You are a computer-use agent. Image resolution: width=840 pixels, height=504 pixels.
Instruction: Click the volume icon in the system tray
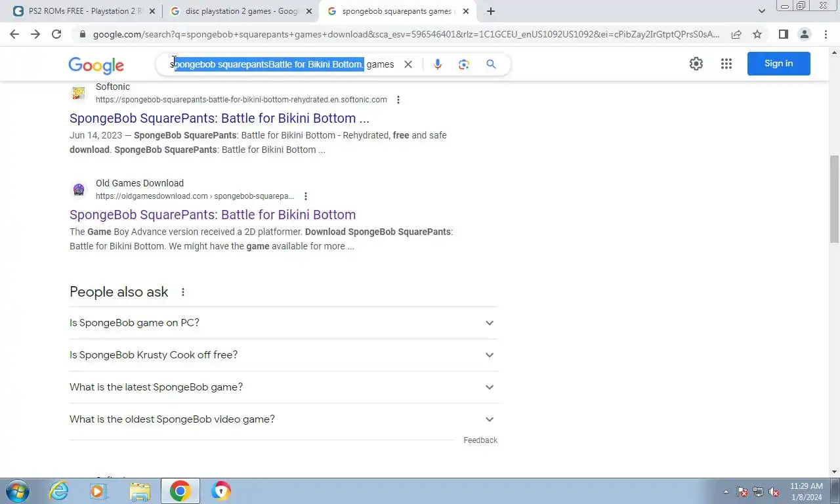(774, 492)
